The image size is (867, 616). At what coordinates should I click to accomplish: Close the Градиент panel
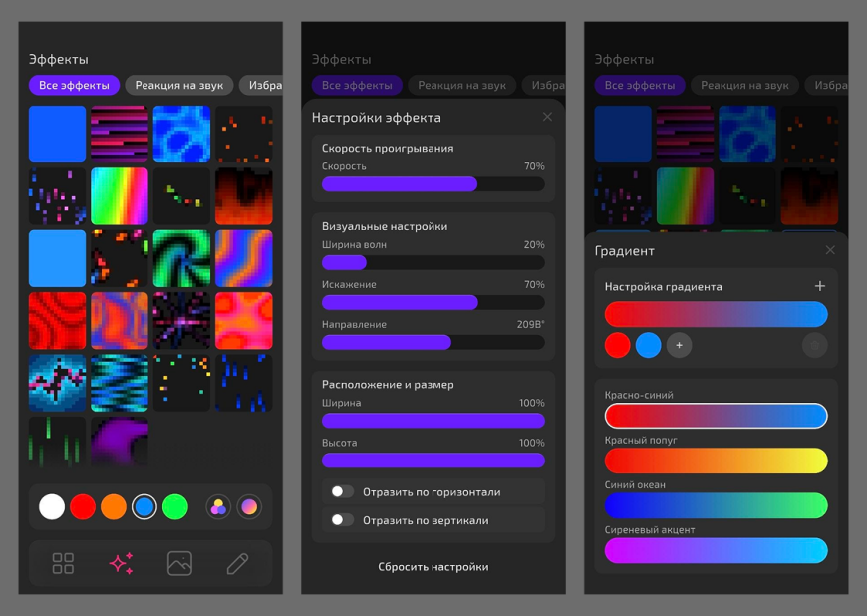pos(830,250)
